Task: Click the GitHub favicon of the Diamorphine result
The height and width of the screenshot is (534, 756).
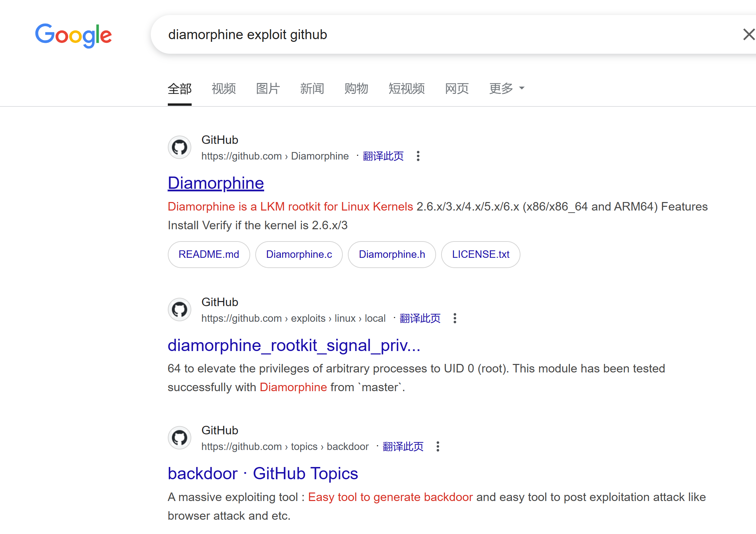Action: click(x=179, y=147)
